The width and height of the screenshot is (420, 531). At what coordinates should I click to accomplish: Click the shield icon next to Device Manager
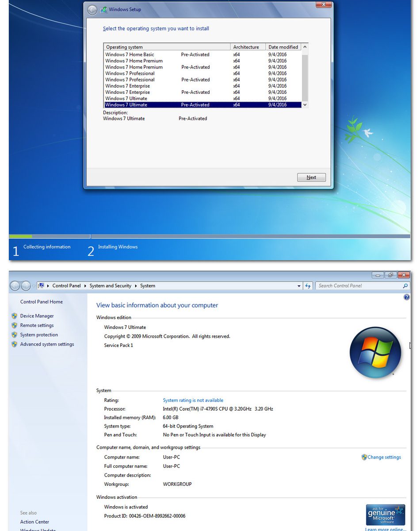(x=15, y=316)
